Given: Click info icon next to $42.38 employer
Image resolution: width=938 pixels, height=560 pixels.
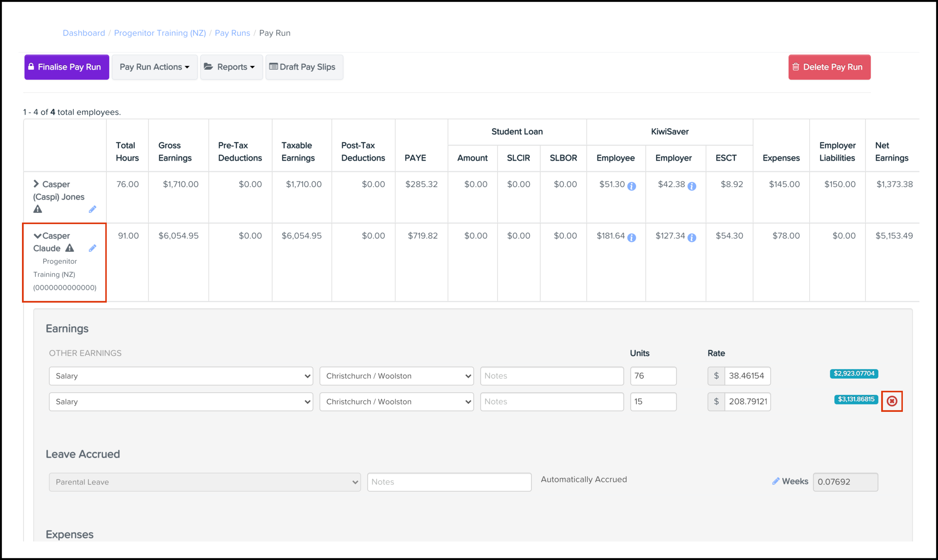Looking at the screenshot, I should click(x=692, y=186).
